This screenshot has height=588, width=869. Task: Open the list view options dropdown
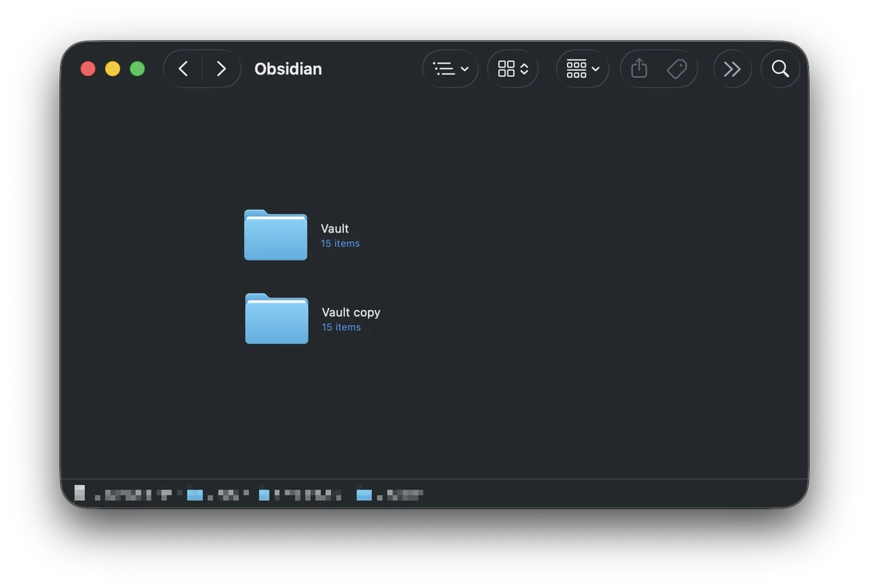[x=450, y=69]
